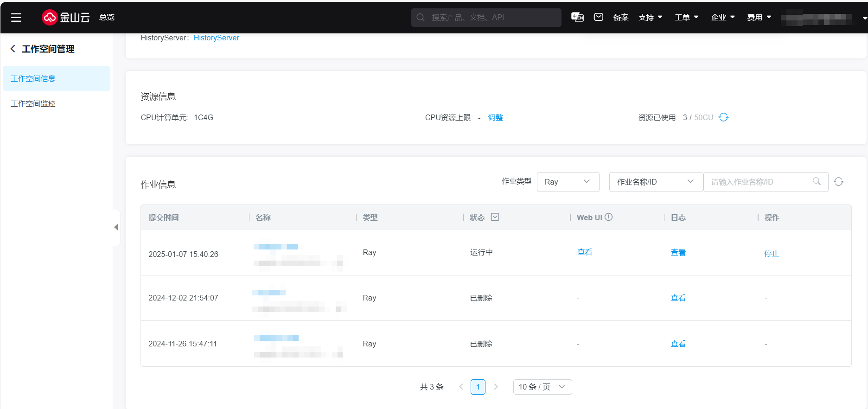
Task: Expand the 作业名称/ID filter dropdown
Action: (x=655, y=182)
